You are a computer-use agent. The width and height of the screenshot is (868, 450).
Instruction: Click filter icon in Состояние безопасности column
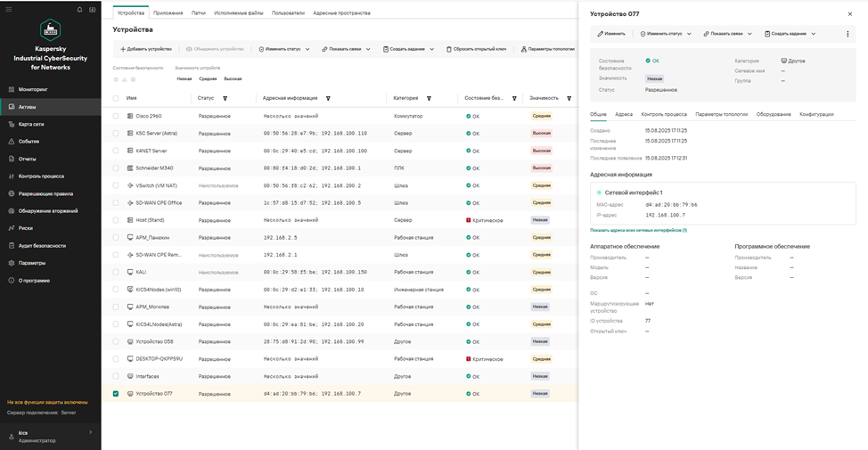pyautogui.click(x=514, y=99)
